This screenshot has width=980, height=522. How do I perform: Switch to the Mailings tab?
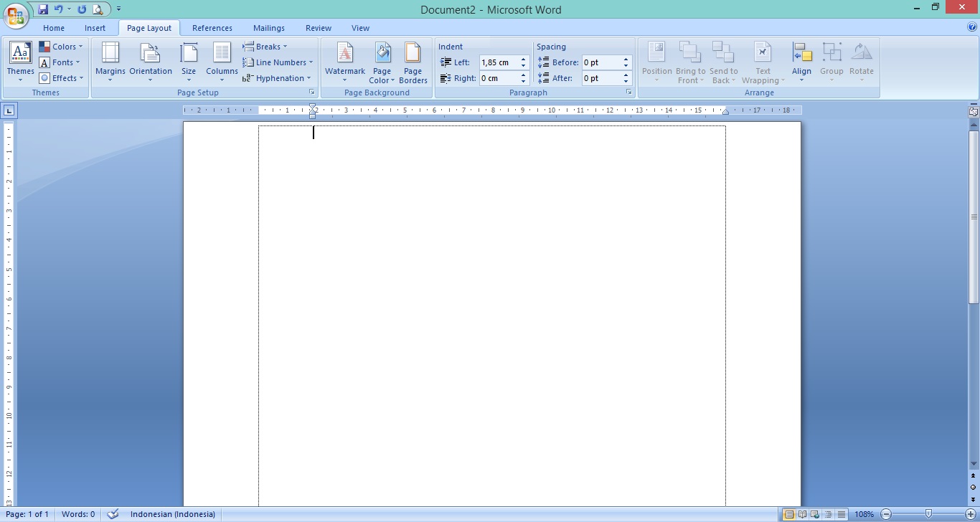coord(269,28)
